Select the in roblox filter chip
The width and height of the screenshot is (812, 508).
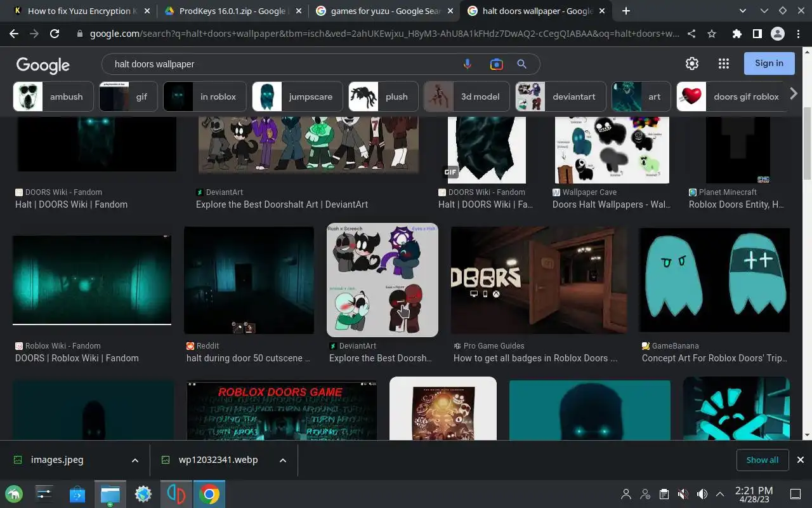coord(204,97)
